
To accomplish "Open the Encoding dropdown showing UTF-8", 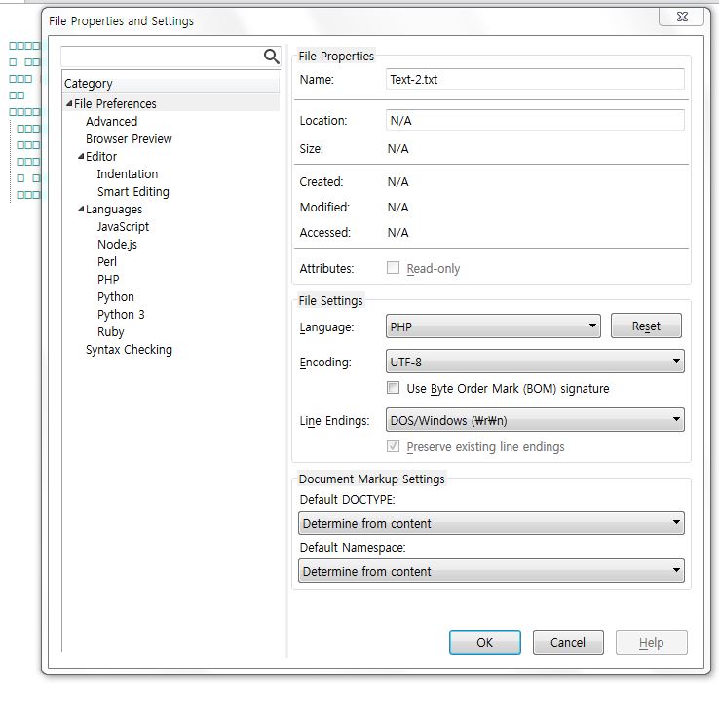I will pyautogui.click(x=535, y=362).
